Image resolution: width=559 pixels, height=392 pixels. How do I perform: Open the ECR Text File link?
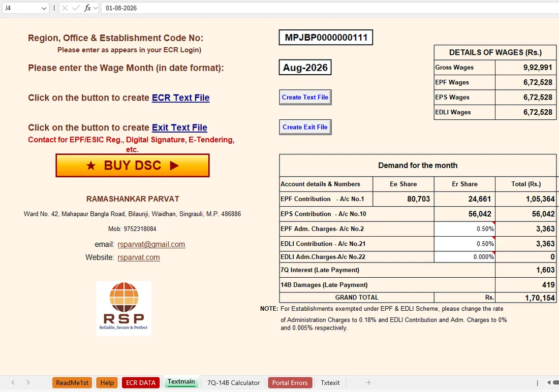[181, 97]
